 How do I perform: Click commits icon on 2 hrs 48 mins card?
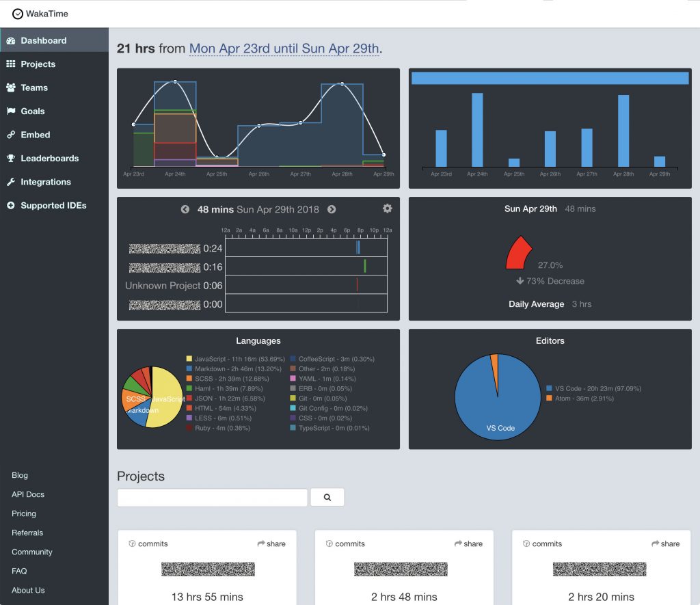(329, 543)
